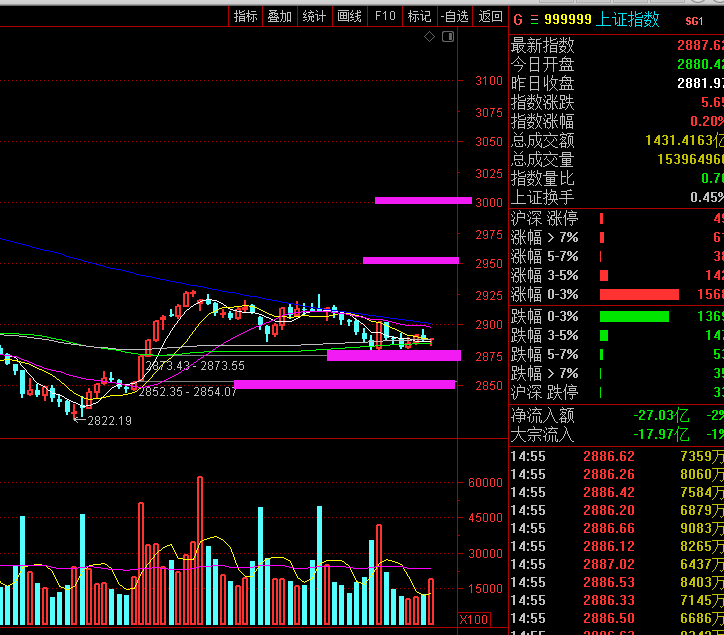
Task: Click the 上证指数 index name
Action: [628, 19]
